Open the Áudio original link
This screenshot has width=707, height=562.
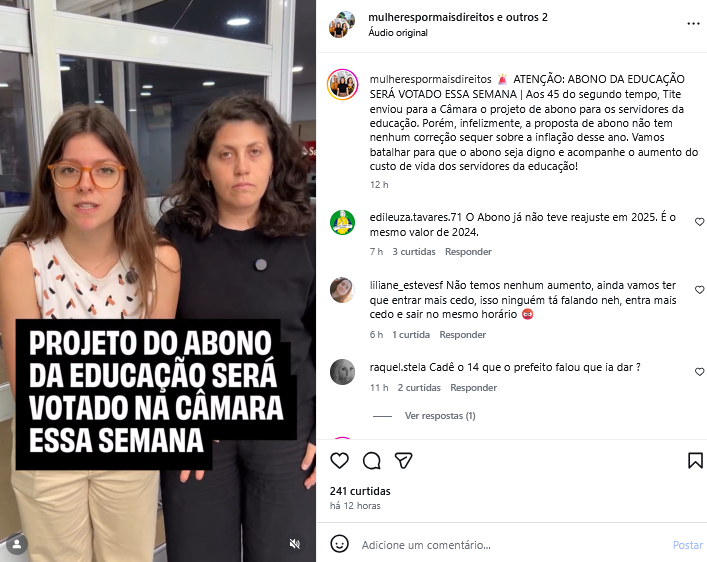pos(398,32)
